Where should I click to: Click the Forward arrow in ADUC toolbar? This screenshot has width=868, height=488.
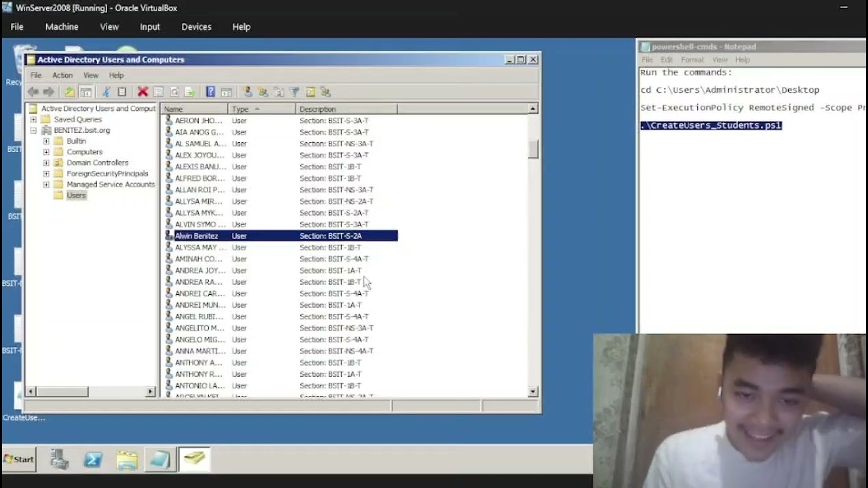[x=49, y=91]
